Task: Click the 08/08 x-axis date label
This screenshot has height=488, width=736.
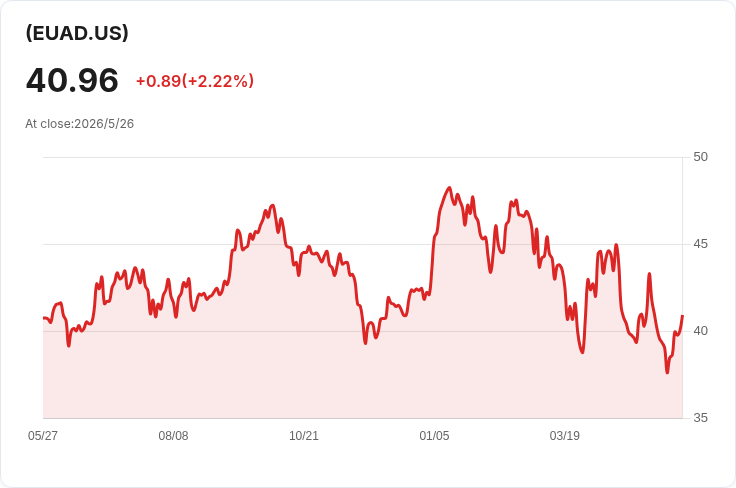Action: (x=173, y=436)
